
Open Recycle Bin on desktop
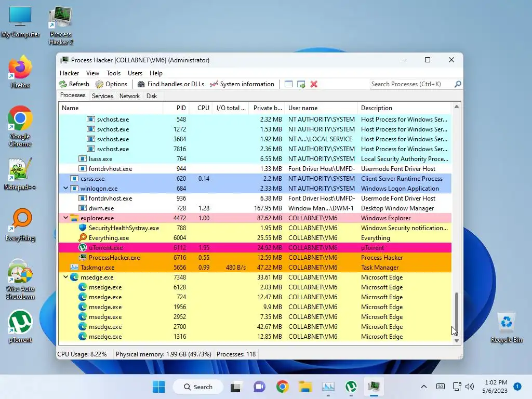pos(506,327)
